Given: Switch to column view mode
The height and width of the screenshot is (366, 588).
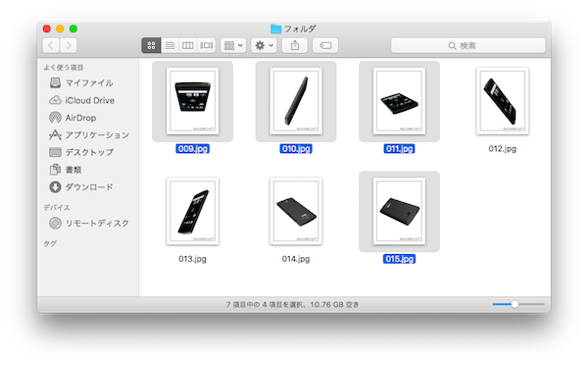Looking at the screenshot, I should [x=188, y=45].
